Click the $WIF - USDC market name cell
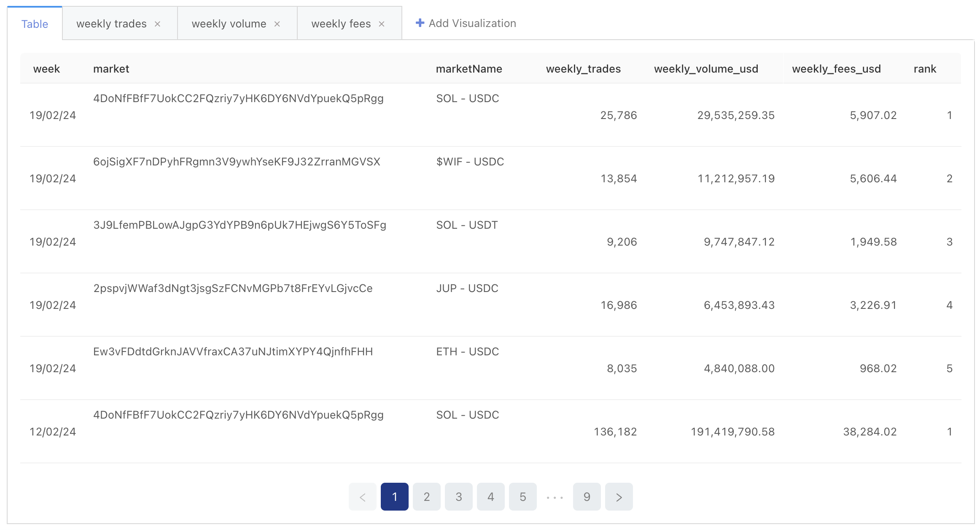The width and height of the screenshot is (980, 530). tap(470, 162)
